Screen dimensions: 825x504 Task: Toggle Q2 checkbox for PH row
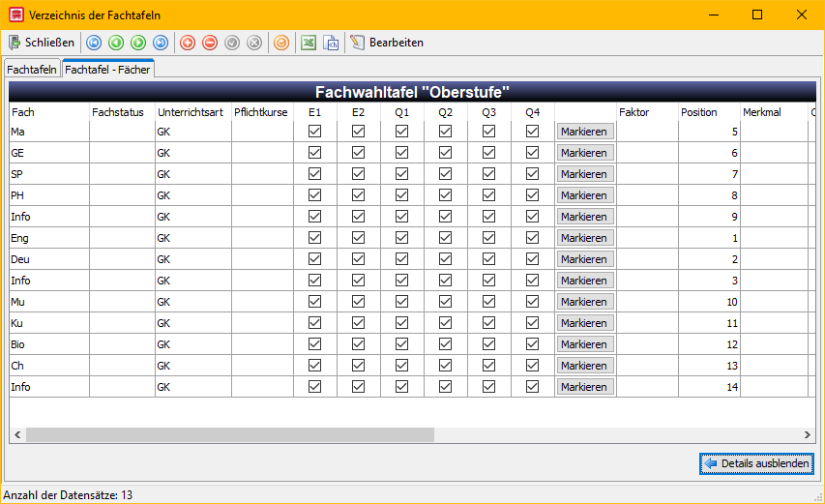[446, 195]
